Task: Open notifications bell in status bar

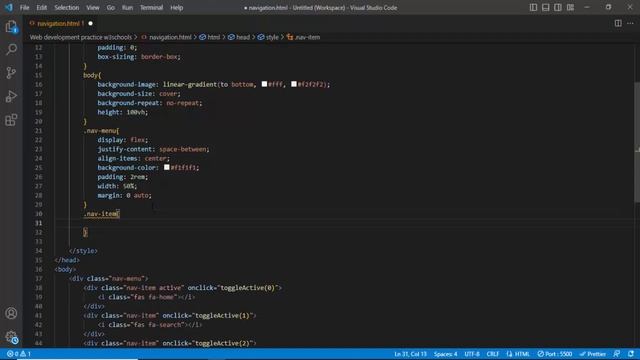Action: (x=631, y=354)
